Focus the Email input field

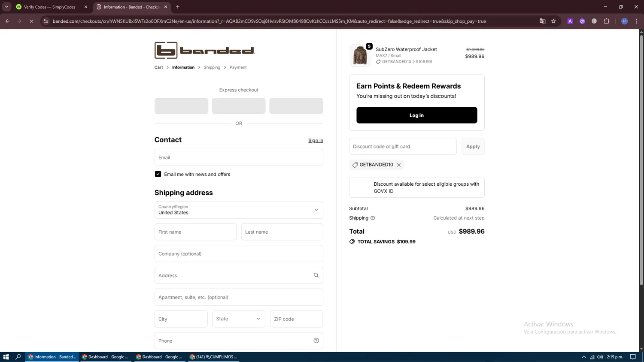pos(239,157)
